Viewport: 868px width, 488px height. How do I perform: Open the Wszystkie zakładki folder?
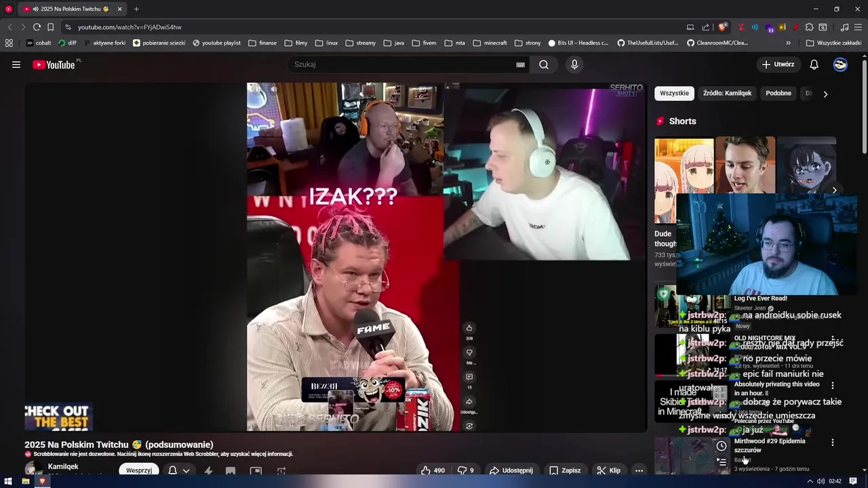(x=833, y=43)
